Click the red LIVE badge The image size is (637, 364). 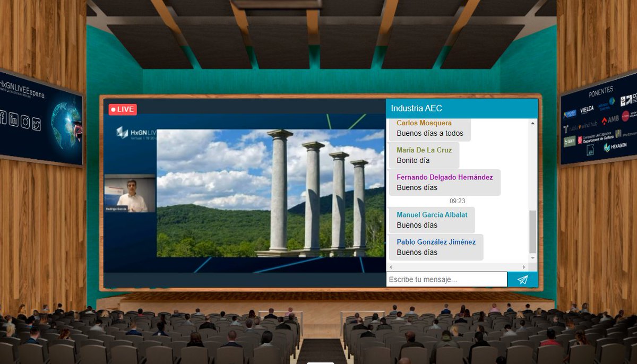pos(123,109)
